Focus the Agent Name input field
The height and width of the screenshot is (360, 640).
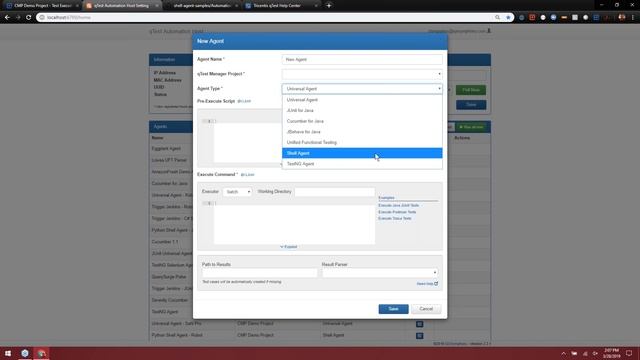[x=362, y=59]
